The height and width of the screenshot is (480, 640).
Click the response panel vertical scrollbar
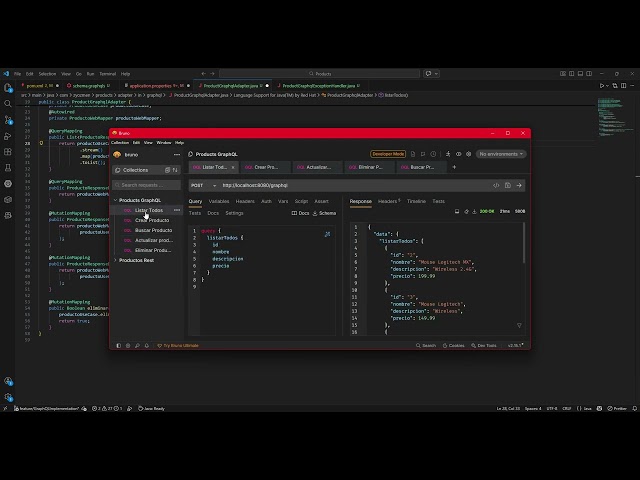pyautogui.click(x=524, y=243)
